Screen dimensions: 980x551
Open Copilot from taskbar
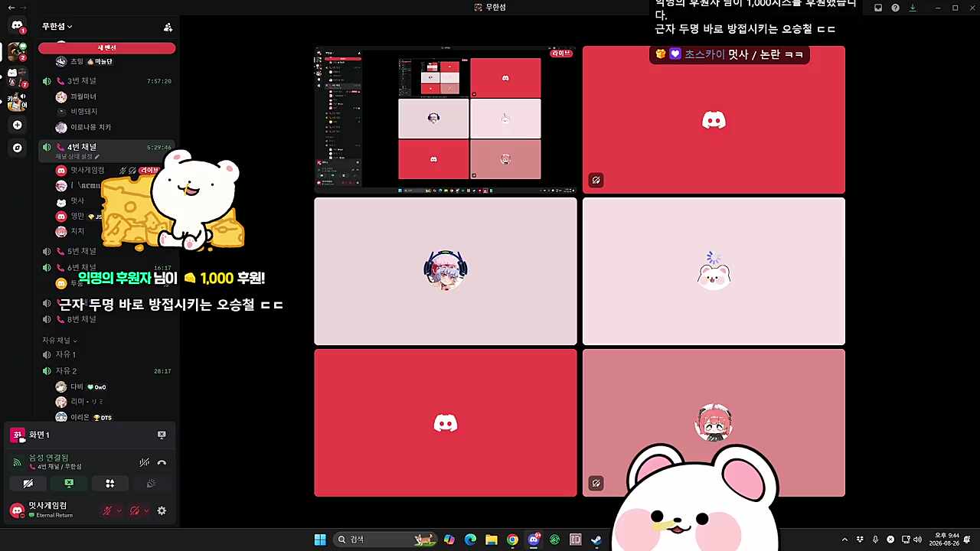tap(449, 540)
